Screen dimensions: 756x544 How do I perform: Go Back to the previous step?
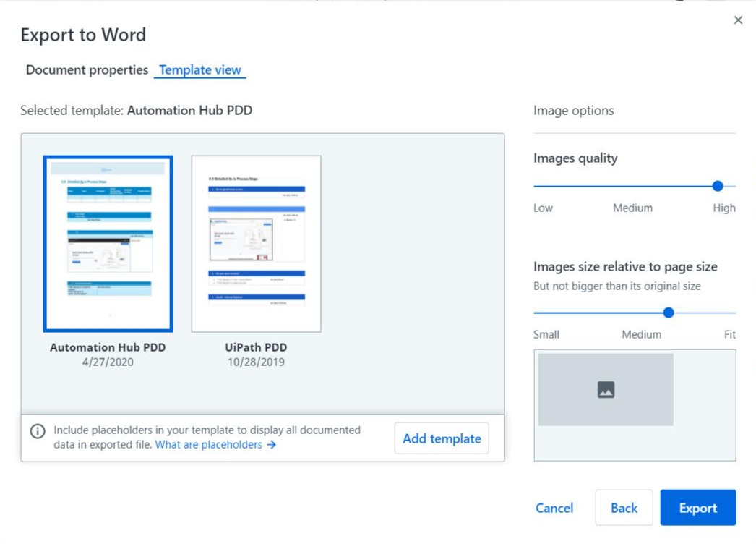tap(624, 508)
